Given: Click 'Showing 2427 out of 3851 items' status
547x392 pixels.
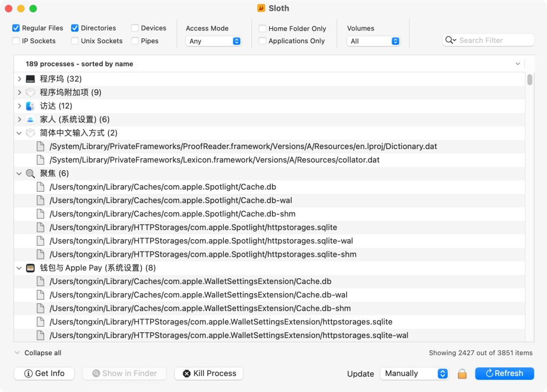Looking at the screenshot, I should pos(481,353).
